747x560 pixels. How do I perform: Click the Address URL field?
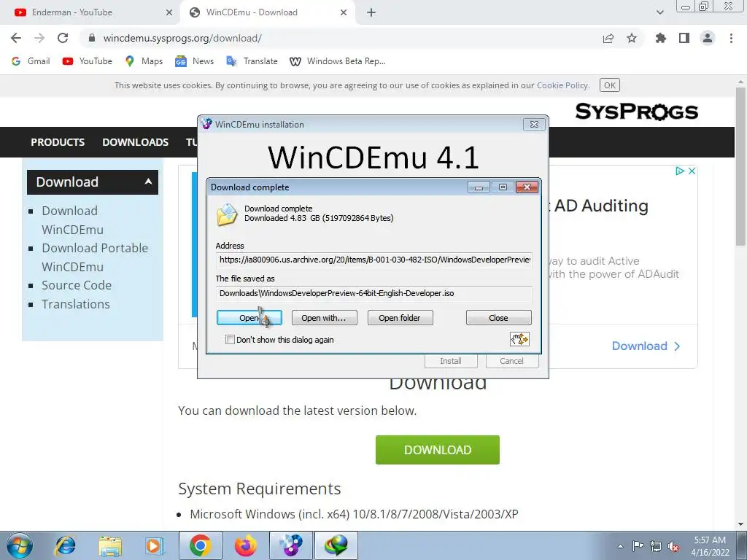374,260
